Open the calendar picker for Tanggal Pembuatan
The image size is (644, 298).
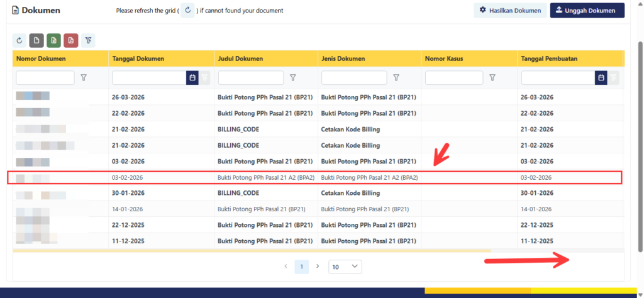(x=601, y=77)
